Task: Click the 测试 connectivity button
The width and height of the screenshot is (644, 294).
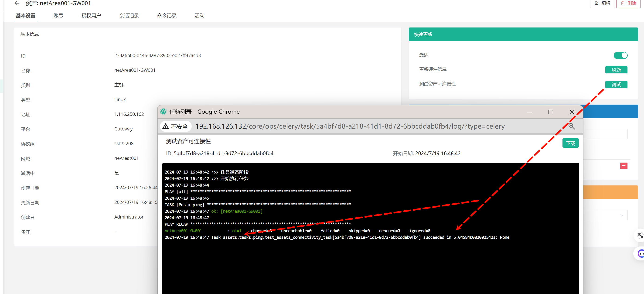Action: [616, 85]
